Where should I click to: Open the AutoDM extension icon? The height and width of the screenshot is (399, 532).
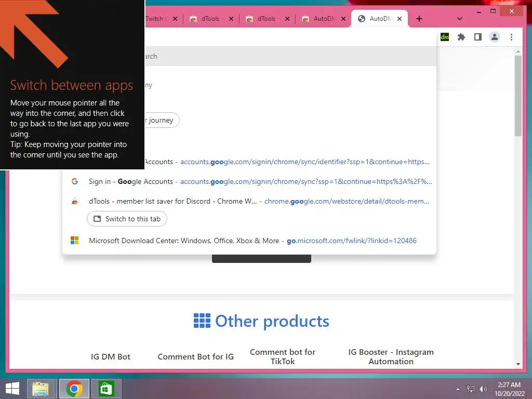445,37
